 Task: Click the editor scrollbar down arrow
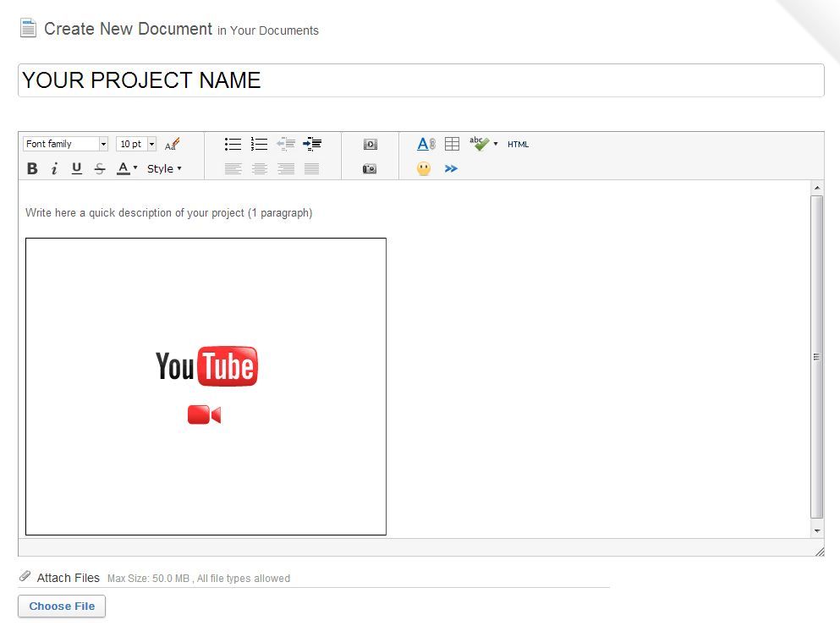[817, 530]
